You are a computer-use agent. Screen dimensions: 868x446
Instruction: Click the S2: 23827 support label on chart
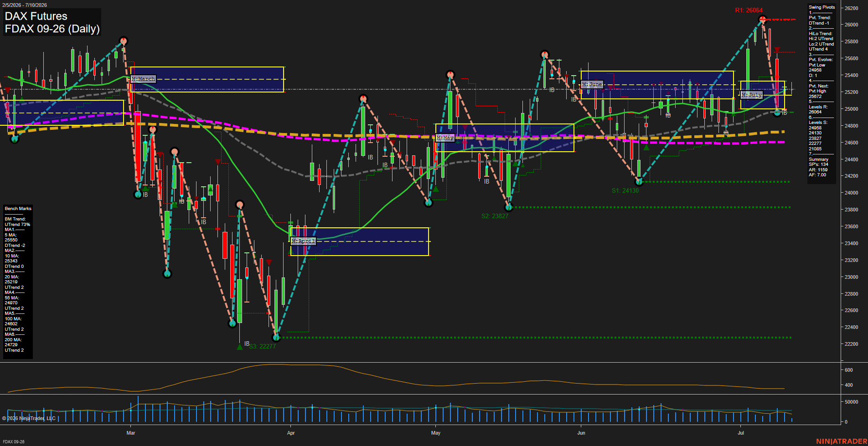[495, 216]
